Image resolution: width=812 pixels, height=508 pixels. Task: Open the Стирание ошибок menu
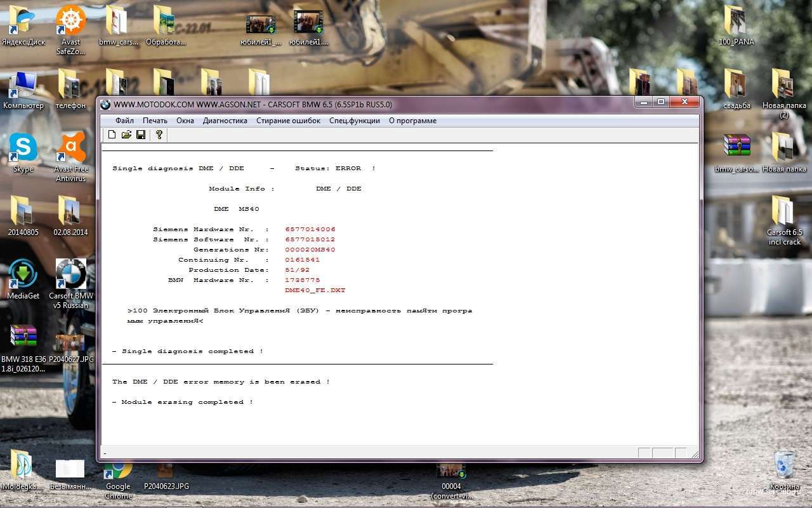click(x=288, y=121)
